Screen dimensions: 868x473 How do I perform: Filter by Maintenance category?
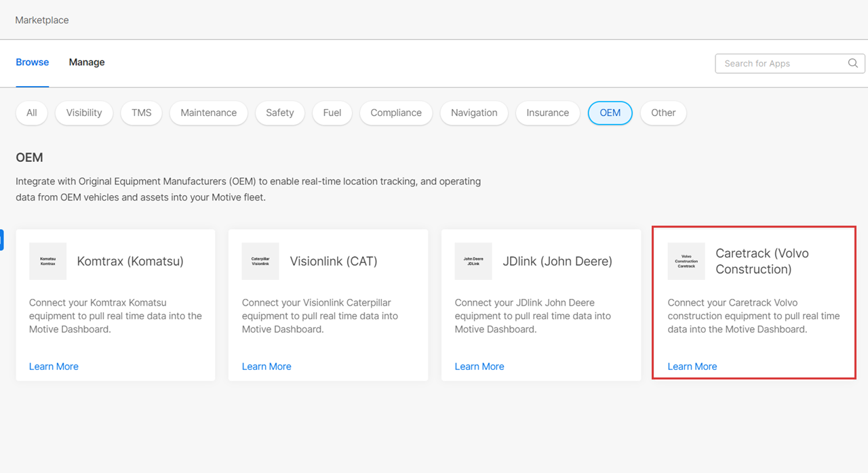tap(208, 113)
